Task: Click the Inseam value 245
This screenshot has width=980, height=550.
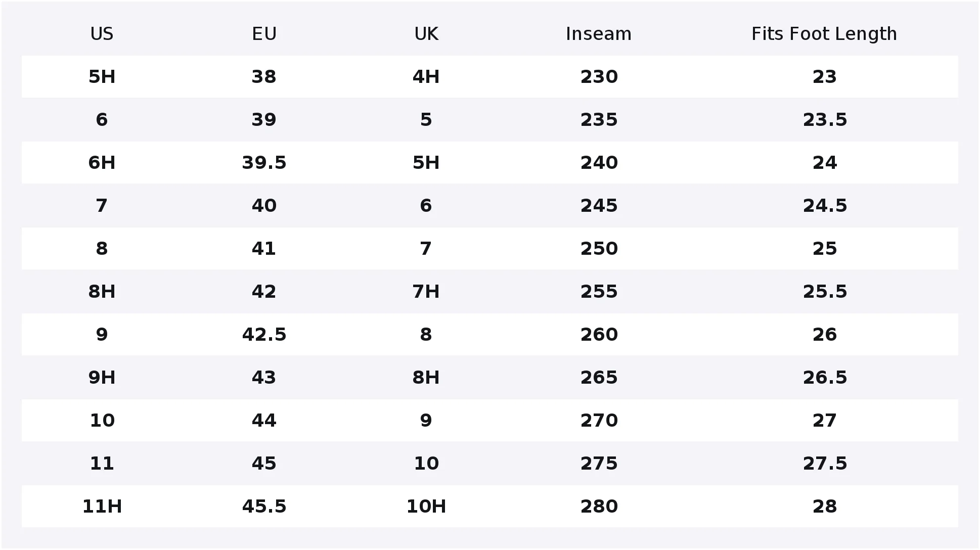Action: 599,206
